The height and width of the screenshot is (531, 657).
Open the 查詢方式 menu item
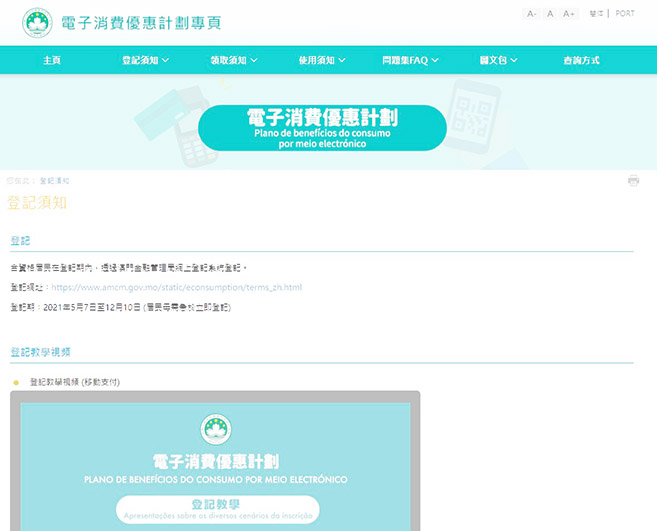[581, 60]
